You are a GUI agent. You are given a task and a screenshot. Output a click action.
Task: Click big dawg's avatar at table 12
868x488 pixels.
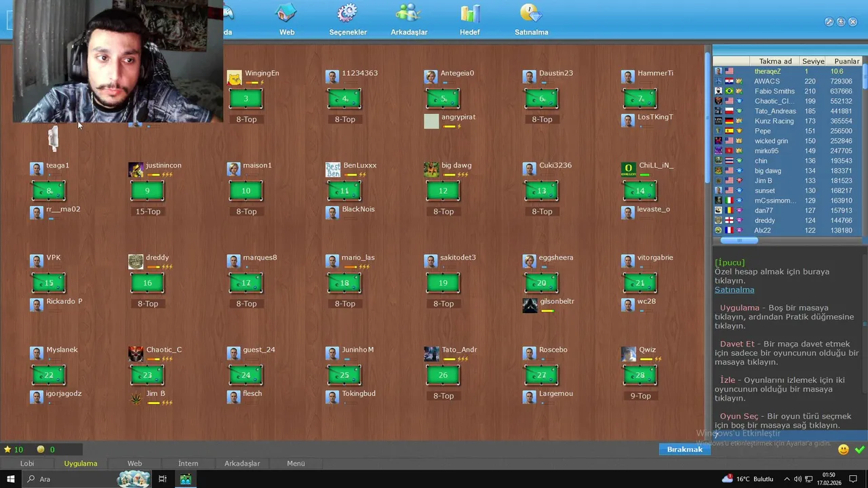[x=431, y=169]
